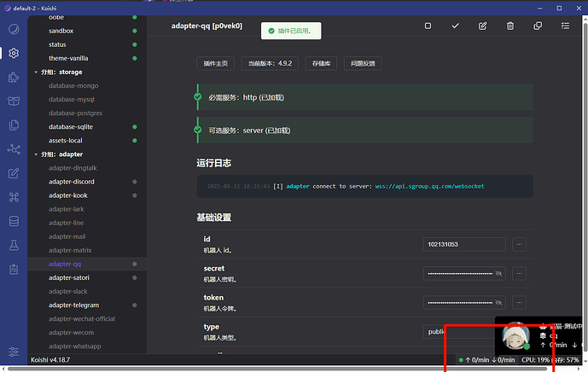
Task: Open the file explorer pages icon
Action: pos(14,125)
